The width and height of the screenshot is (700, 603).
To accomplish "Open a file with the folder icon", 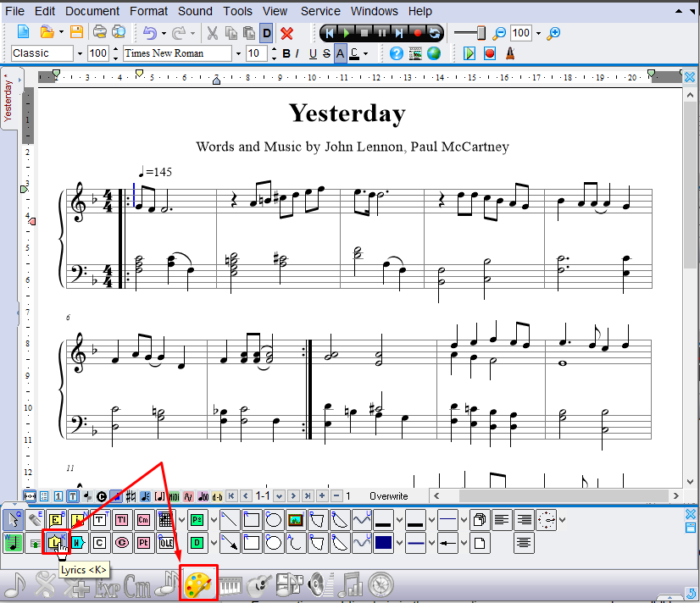I will (x=47, y=32).
